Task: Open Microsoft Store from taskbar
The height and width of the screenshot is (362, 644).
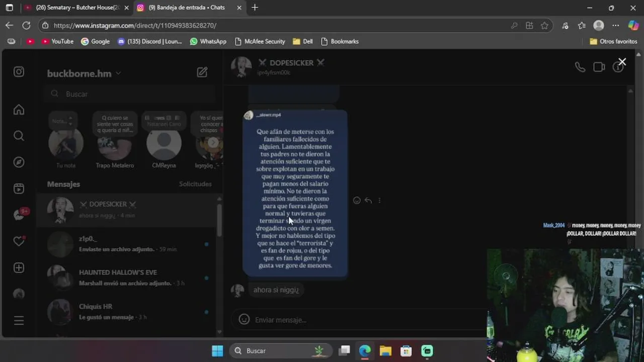Action: pos(406,350)
